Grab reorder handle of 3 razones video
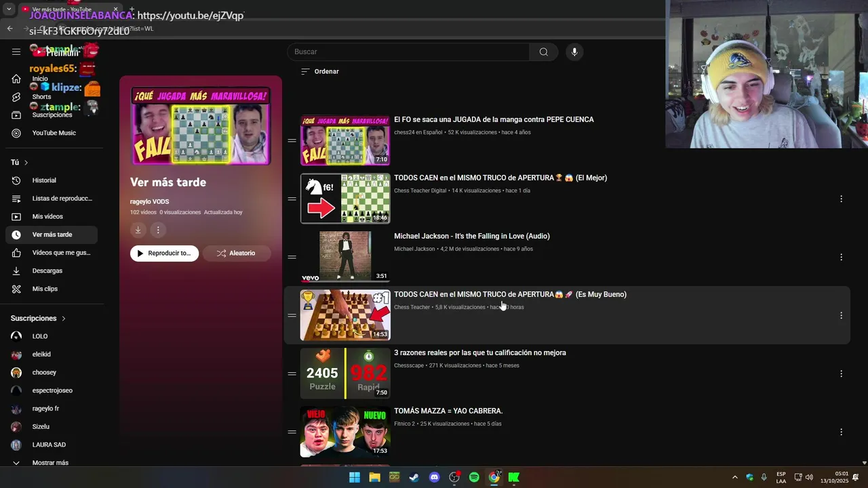The width and height of the screenshot is (868, 488). (x=292, y=373)
